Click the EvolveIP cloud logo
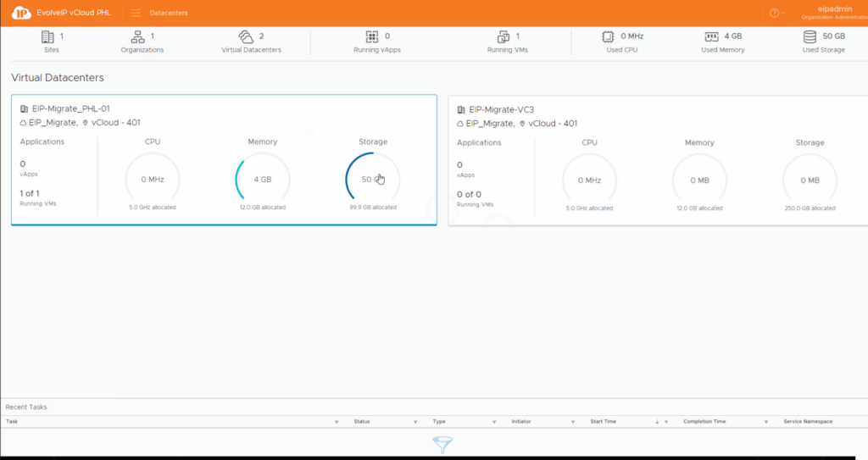868x460 pixels. [21, 13]
